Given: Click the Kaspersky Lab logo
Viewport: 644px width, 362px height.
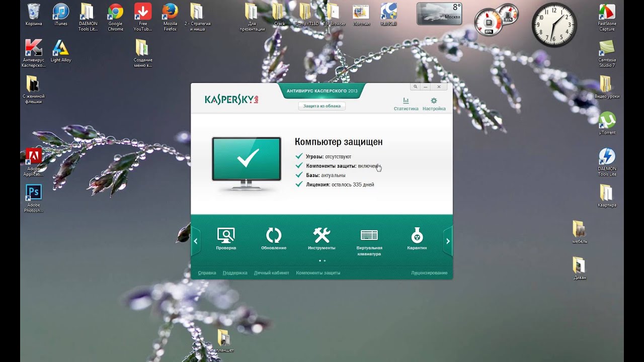Looking at the screenshot, I should coord(231,99).
